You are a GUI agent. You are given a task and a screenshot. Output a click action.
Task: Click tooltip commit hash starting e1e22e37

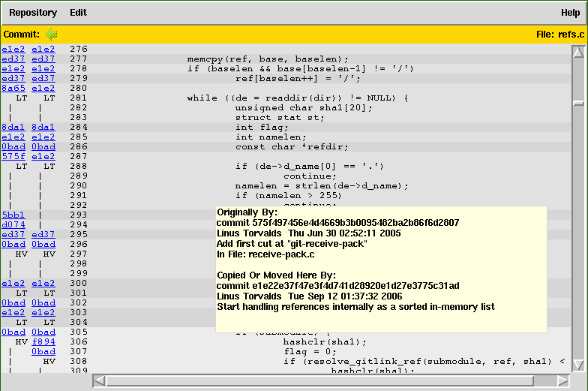coord(355,286)
